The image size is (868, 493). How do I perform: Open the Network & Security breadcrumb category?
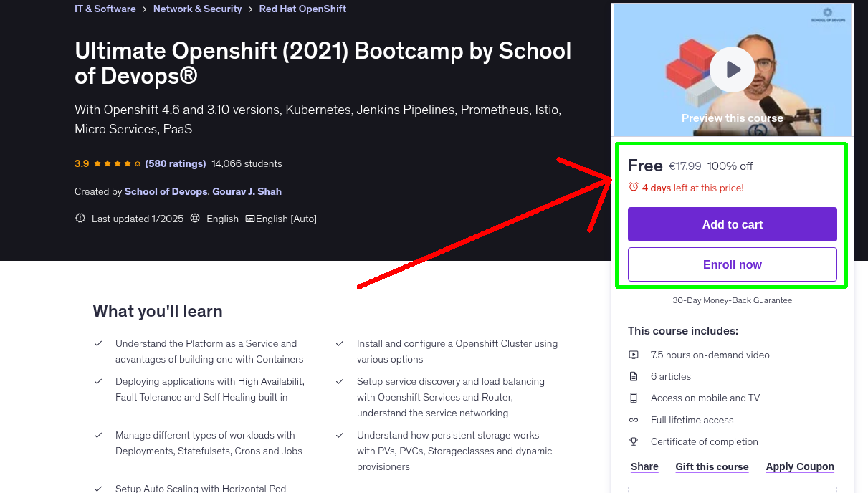198,9
